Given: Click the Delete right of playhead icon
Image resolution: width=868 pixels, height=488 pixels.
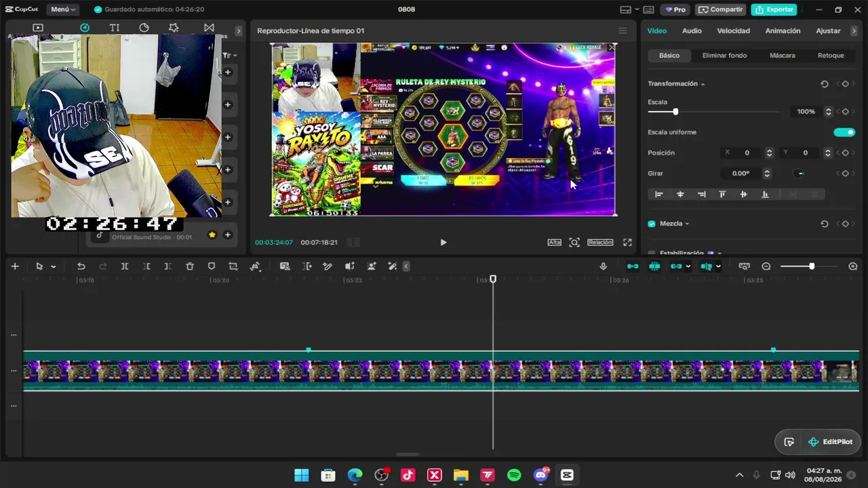Looking at the screenshot, I should [x=168, y=266].
